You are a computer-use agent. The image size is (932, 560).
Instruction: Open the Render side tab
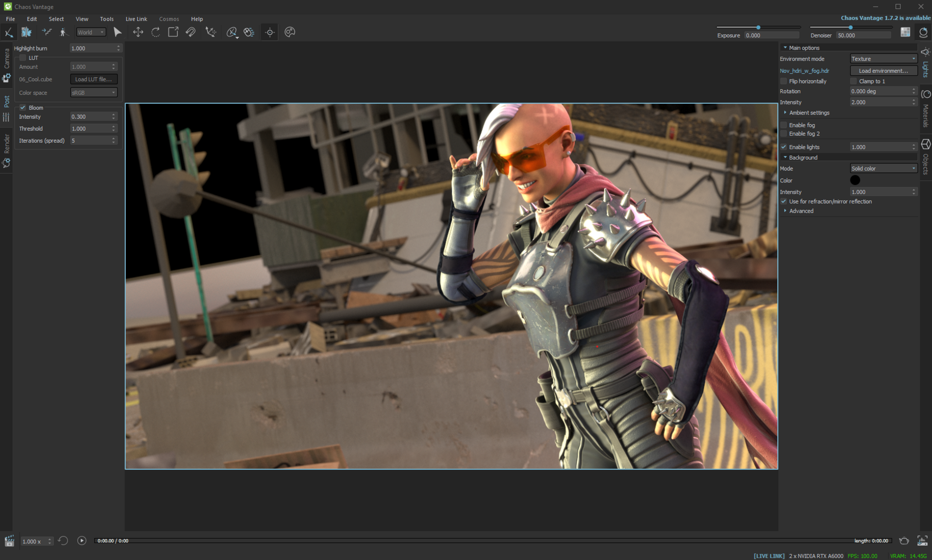(6, 151)
